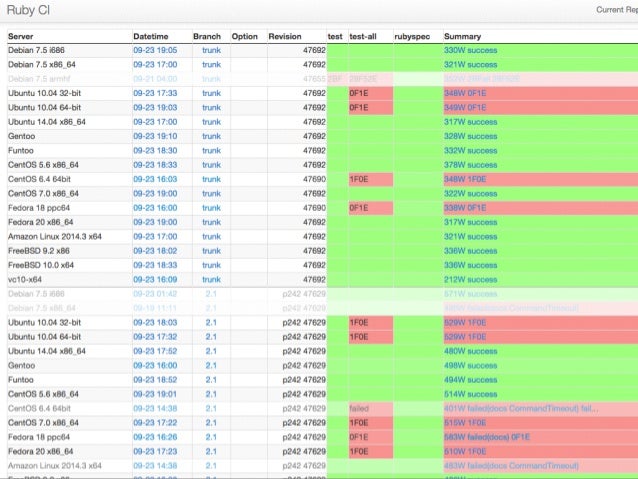This screenshot has height=479, width=638.
Task: Open the 349W 0F1E summary
Action: coord(465,107)
